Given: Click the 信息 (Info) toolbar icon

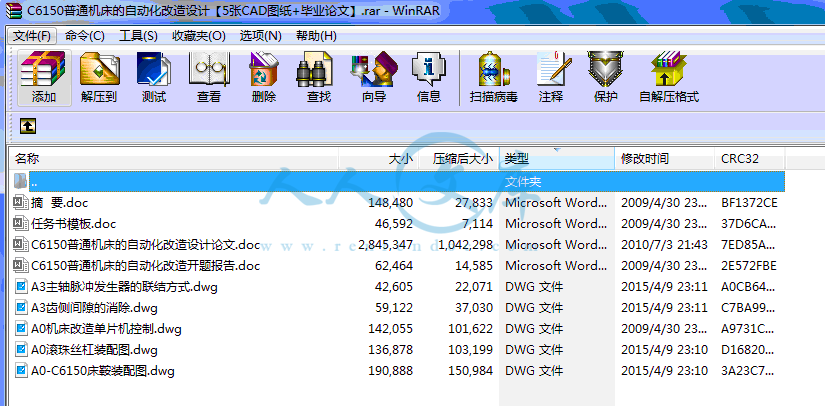Looking at the screenshot, I should click(x=429, y=68).
